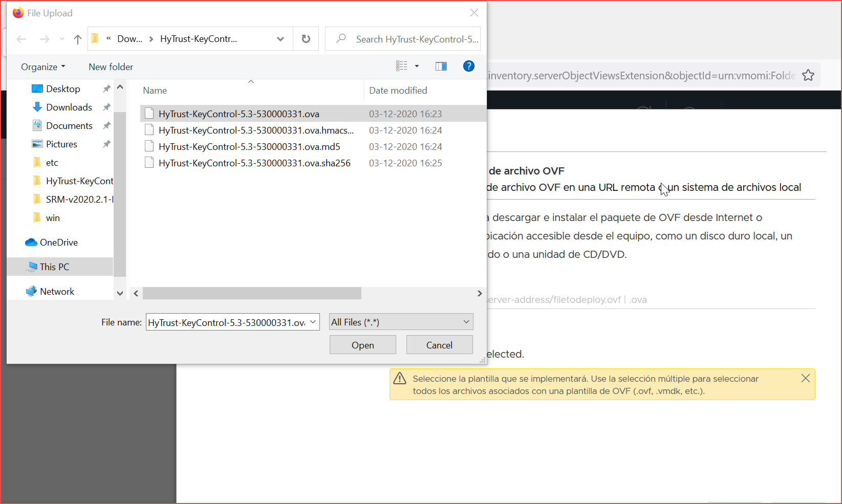Unpin Desktop using its pin icon
Image resolution: width=842 pixels, height=504 pixels.
point(106,89)
